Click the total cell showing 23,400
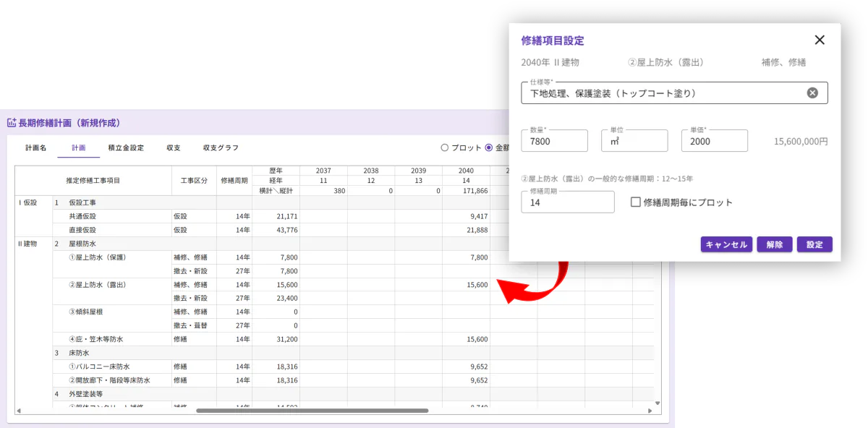The width and height of the screenshot is (868, 428). [x=276, y=298]
